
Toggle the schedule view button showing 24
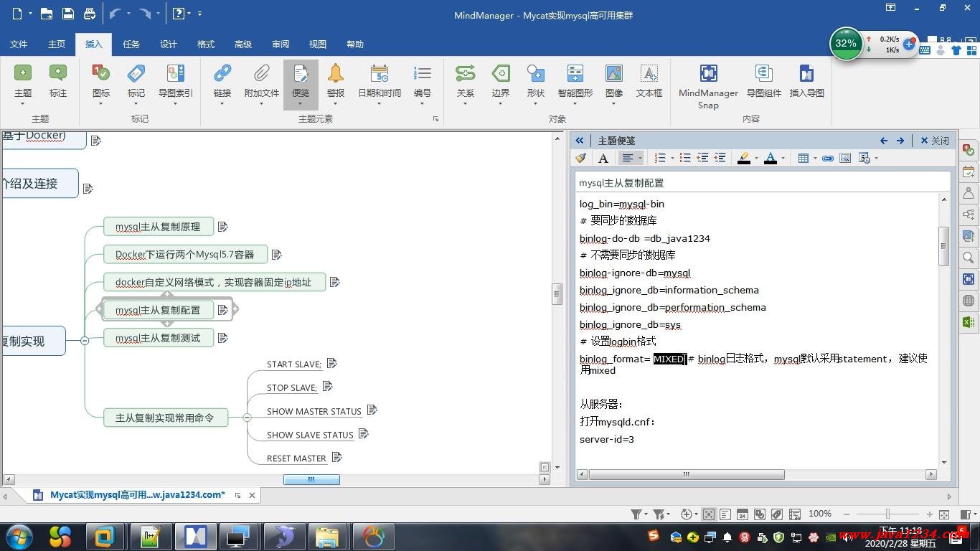743,514
